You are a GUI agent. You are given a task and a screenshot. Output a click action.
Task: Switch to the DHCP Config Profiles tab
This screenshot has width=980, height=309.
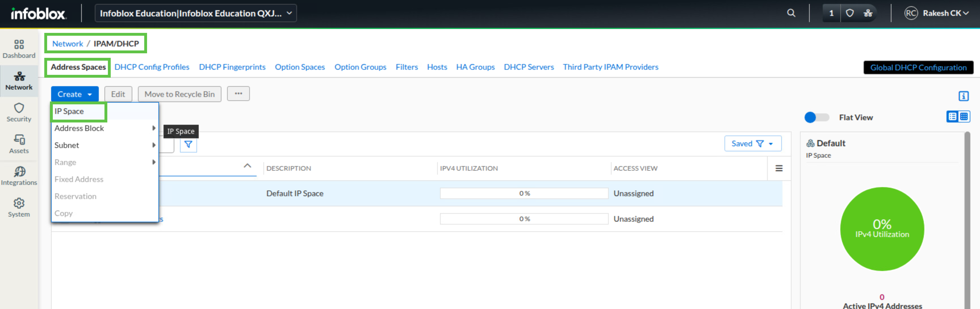click(152, 67)
